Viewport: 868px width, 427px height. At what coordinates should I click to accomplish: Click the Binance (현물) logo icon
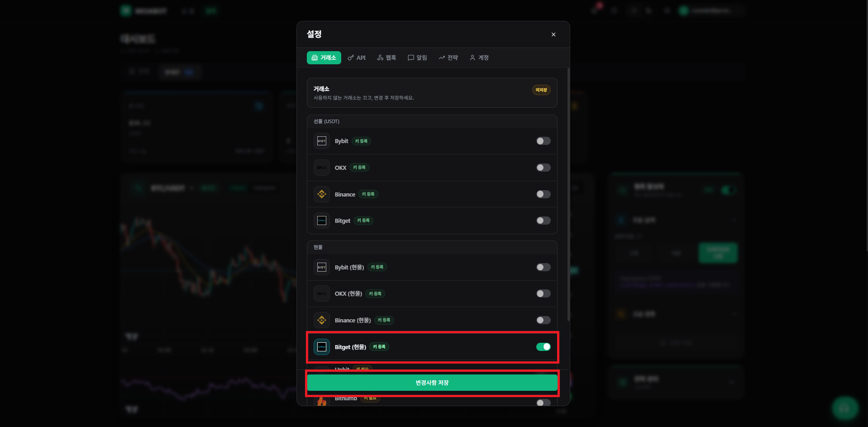(322, 320)
